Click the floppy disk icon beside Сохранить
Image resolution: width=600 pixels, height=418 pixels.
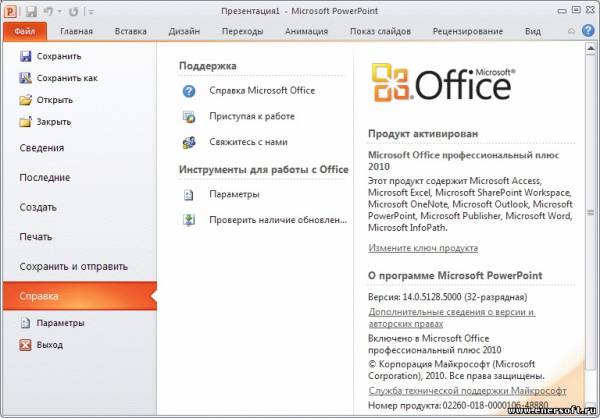(25, 56)
